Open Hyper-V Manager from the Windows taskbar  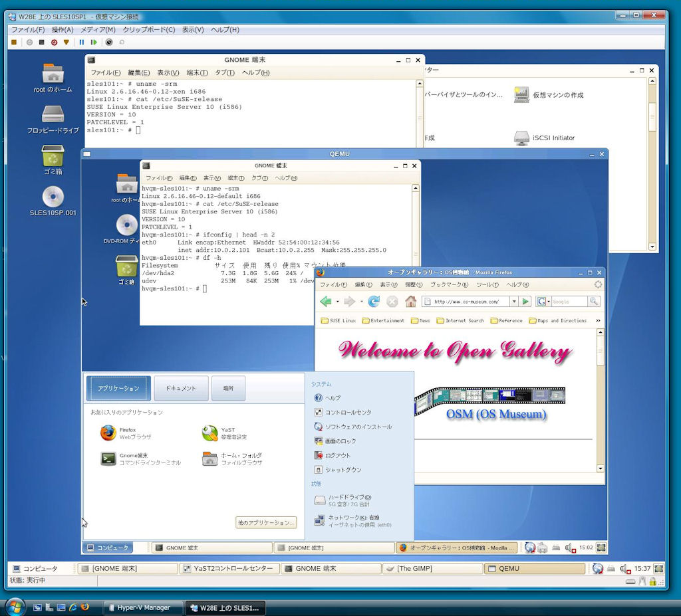point(142,608)
